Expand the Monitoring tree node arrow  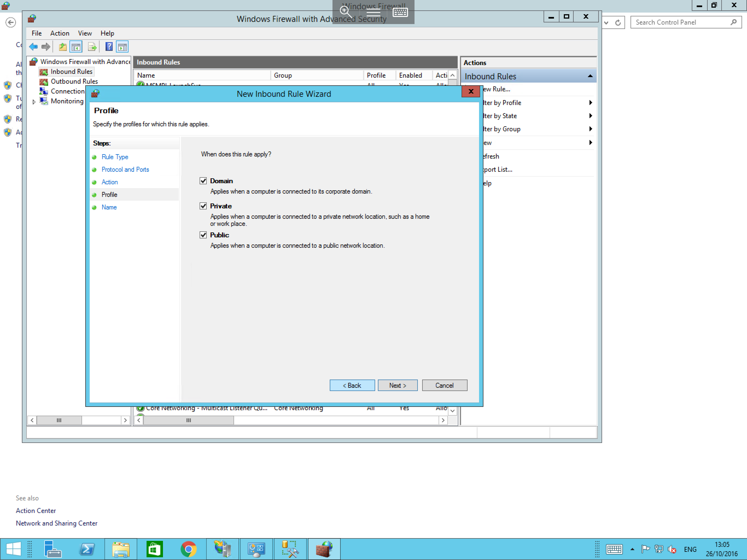coord(34,101)
